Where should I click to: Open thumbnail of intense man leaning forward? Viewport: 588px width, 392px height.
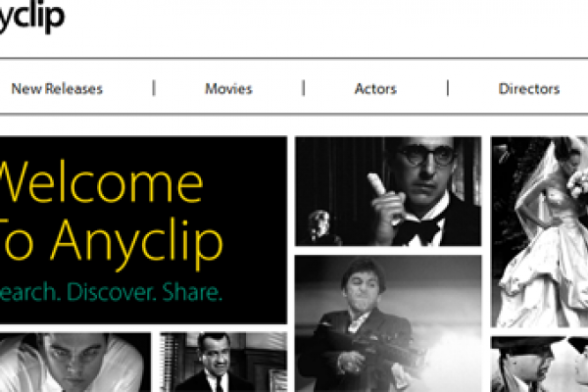[75, 362]
